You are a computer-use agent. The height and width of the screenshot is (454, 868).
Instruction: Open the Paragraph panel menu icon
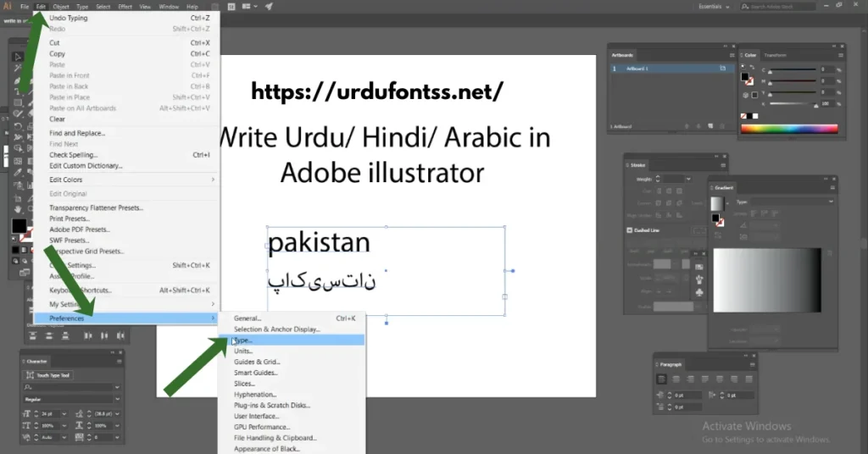[752, 364]
